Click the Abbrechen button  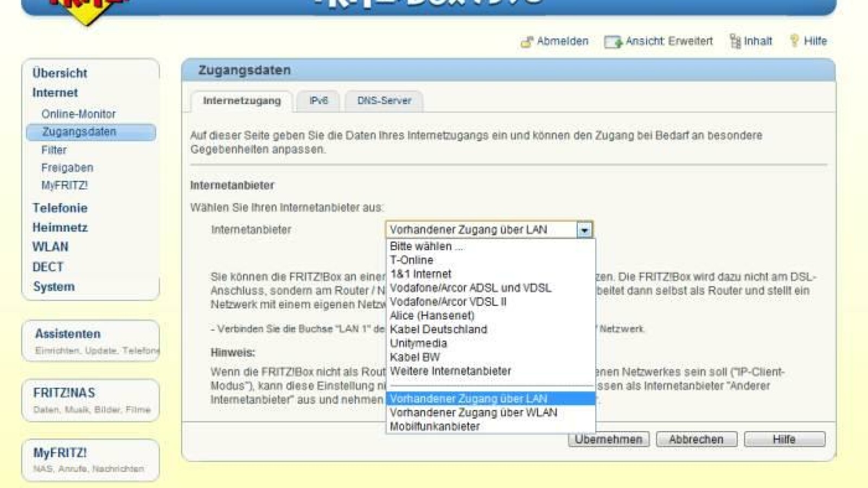697,439
